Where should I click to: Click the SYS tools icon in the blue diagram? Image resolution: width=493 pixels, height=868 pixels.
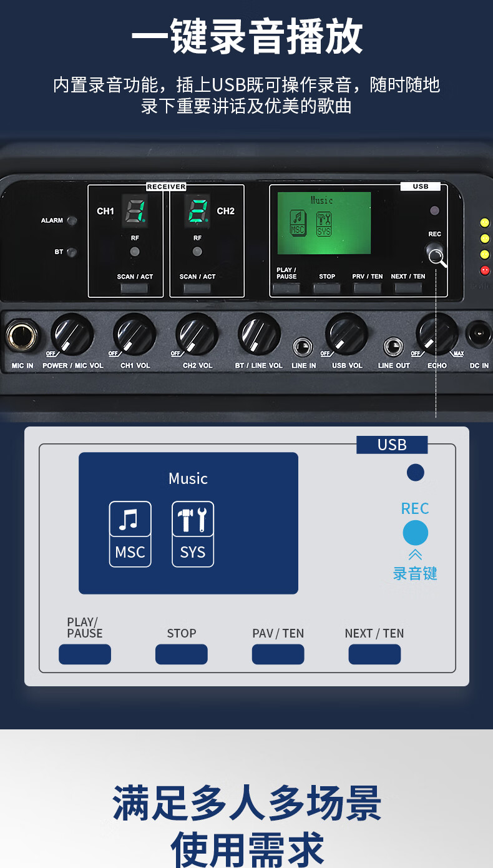pos(193,533)
